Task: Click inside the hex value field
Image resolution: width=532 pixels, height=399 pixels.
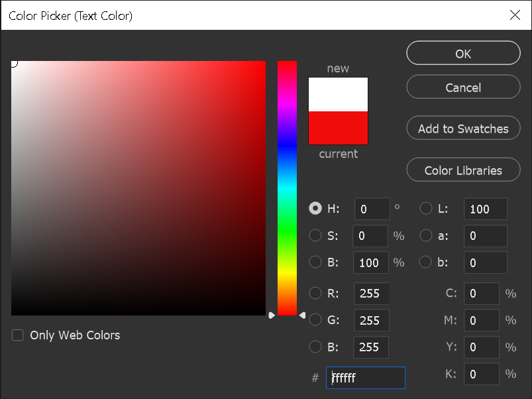Action: point(364,377)
